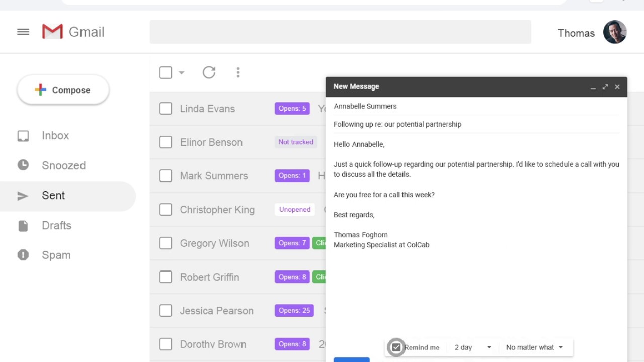Open the three-dot more options menu
644x362 pixels.
238,72
